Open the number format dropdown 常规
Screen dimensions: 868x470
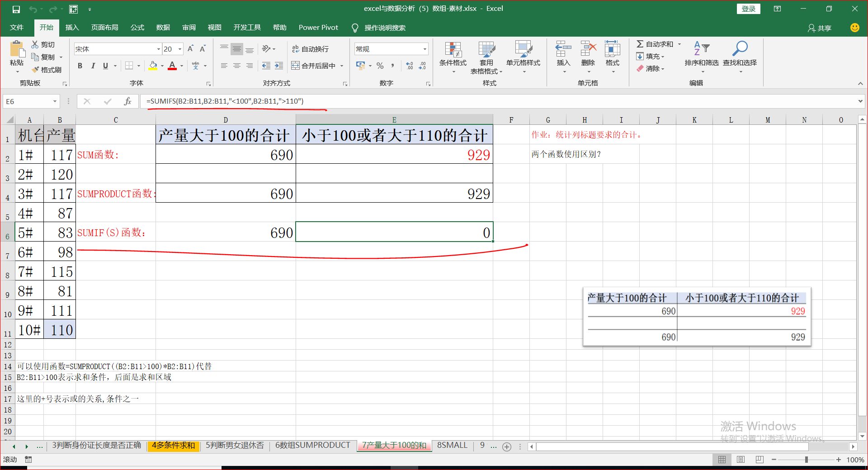(425, 49)
